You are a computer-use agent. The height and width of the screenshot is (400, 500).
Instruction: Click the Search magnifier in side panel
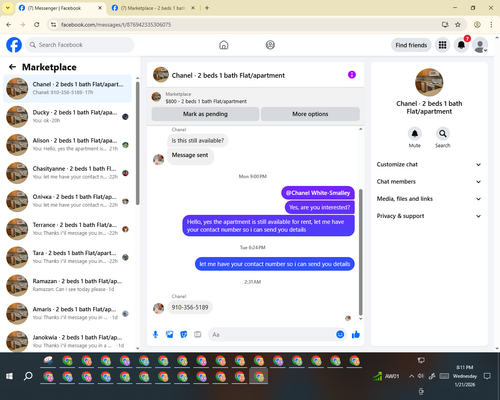[x=443, y=134]
